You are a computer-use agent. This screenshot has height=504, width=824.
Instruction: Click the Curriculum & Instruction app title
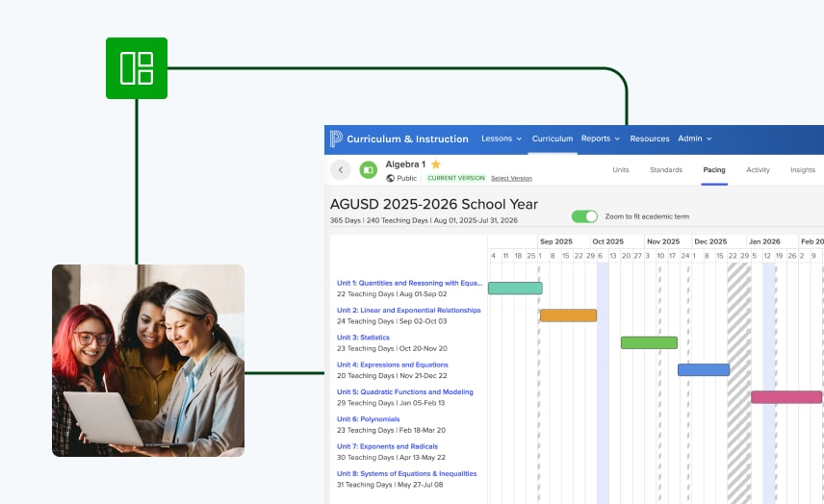coord(407,139)
